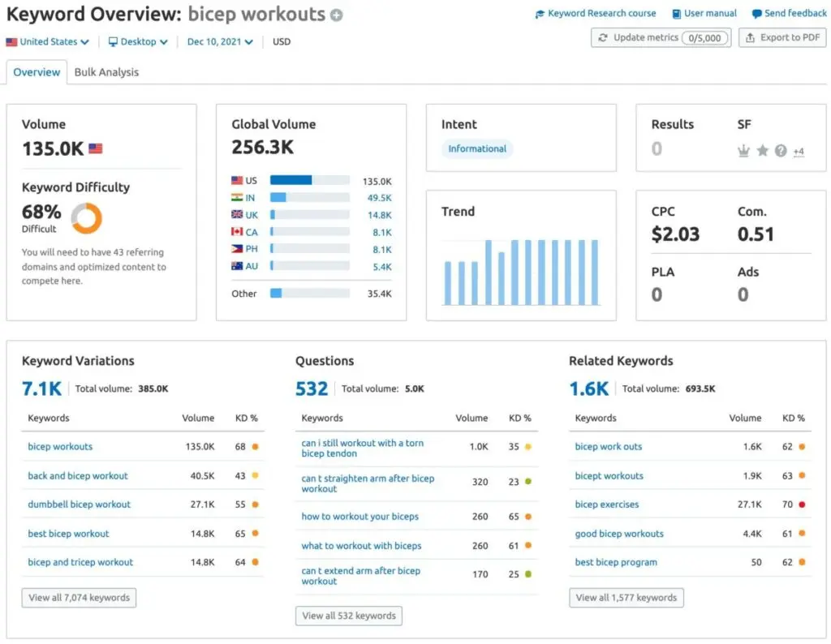Open the United States country dropdown
831x644 pixels.
pos(47,42)
